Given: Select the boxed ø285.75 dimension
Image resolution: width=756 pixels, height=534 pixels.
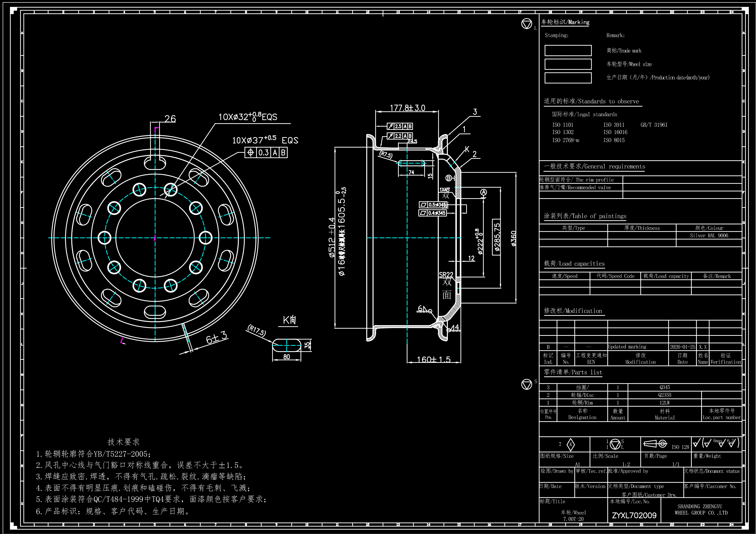Looking at the screenshot, I should coord(497,237).
